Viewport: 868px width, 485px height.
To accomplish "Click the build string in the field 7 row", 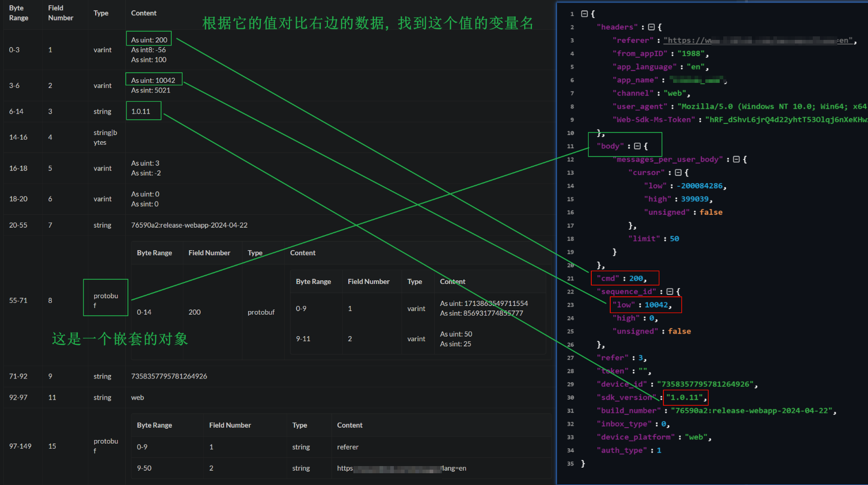I will coord(189,225).
